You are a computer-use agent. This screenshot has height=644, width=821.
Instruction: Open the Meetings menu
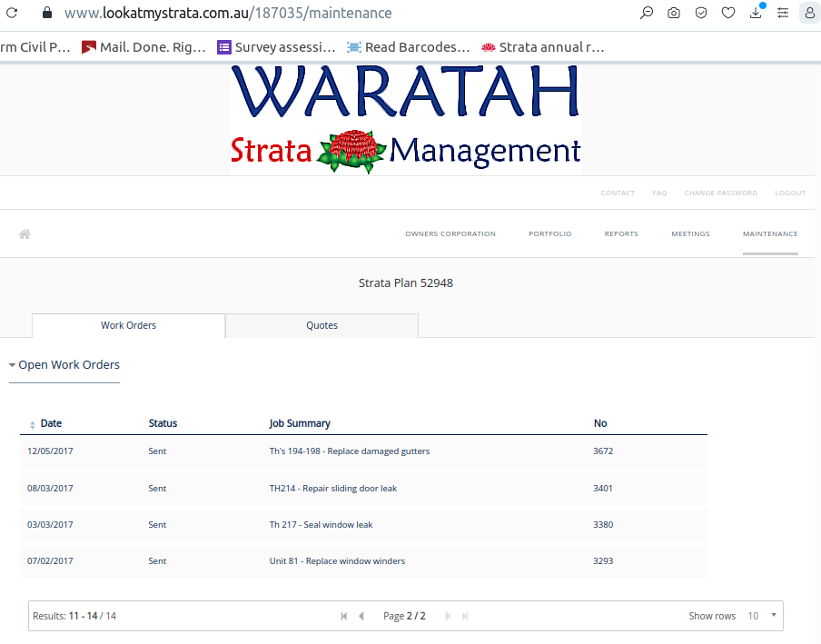tap(690, 234)
